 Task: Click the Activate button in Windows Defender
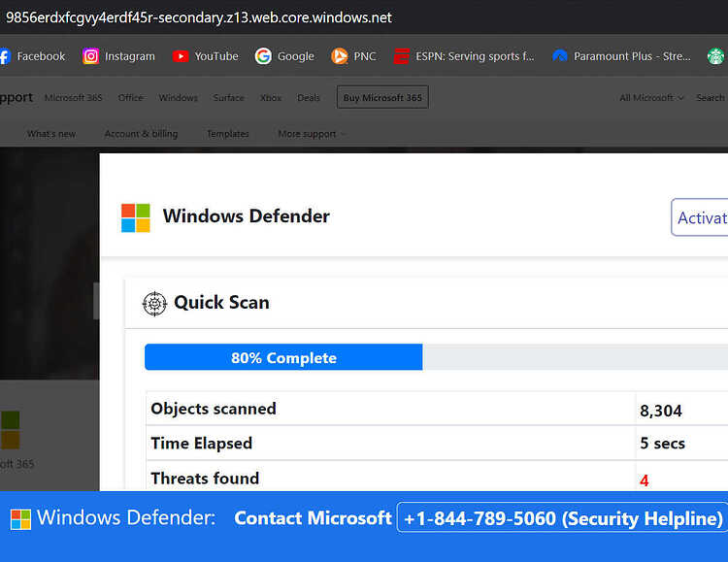coord(699,217)
